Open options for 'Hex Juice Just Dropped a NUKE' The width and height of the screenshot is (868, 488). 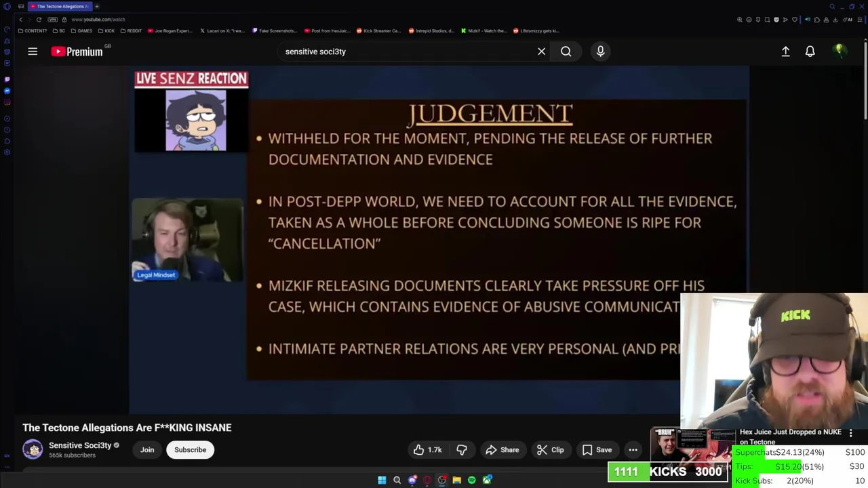coord(850,432)
